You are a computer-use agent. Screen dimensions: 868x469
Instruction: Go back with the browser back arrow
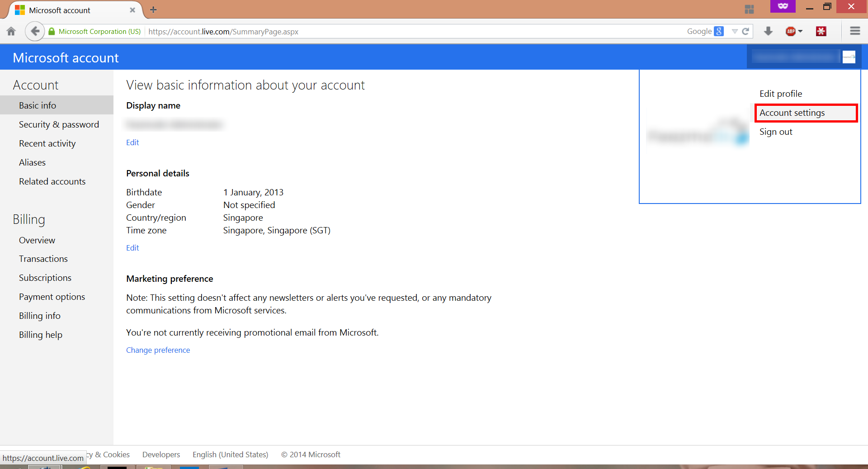pos(35,31)
